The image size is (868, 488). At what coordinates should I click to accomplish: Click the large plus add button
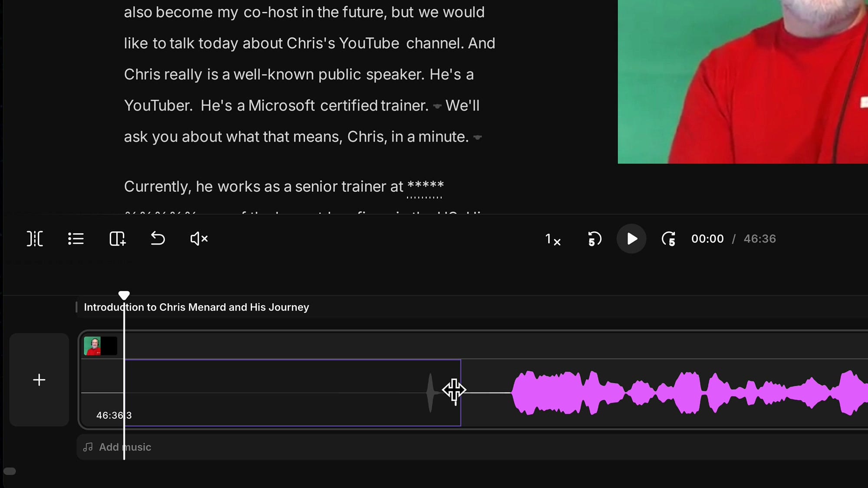39,380
